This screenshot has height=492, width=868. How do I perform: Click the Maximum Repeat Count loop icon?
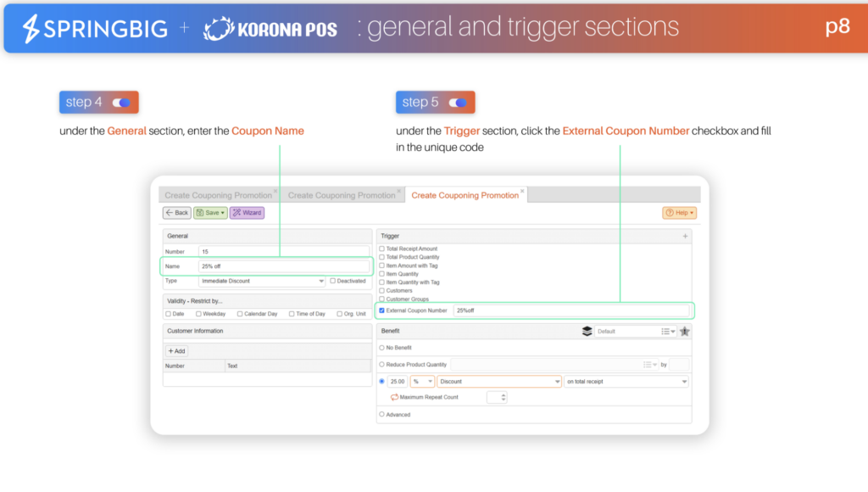click(394, 397)
